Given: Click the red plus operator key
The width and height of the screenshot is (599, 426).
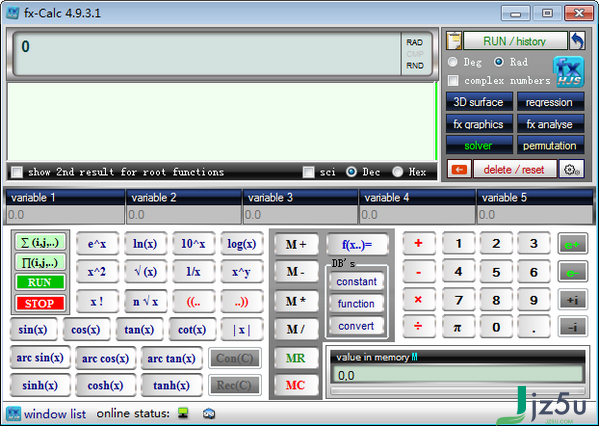Looking at the screenshot, I should [418, 243].
